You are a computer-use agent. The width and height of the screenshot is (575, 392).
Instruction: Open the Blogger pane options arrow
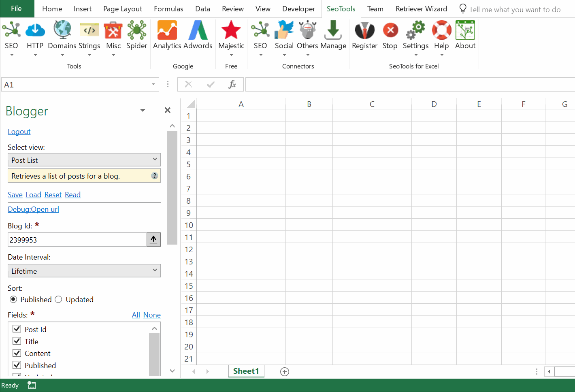[x=143, y=110]
